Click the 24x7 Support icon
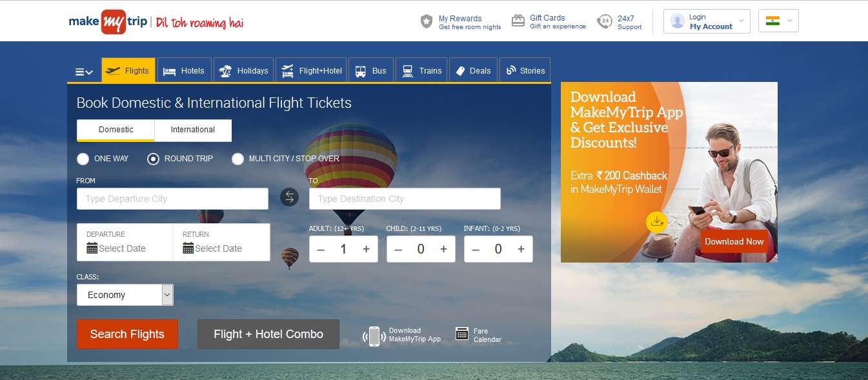The image size is (868, 380). 605,22
